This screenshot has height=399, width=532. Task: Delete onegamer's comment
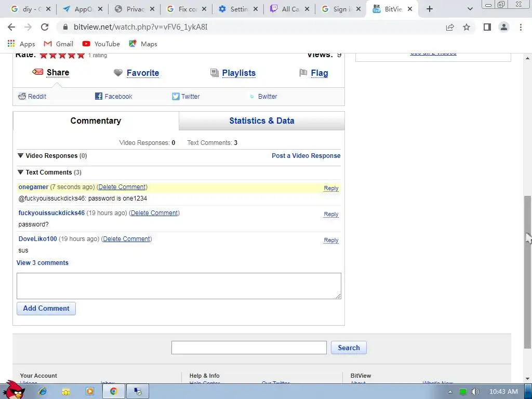click(x=122, y=187)
